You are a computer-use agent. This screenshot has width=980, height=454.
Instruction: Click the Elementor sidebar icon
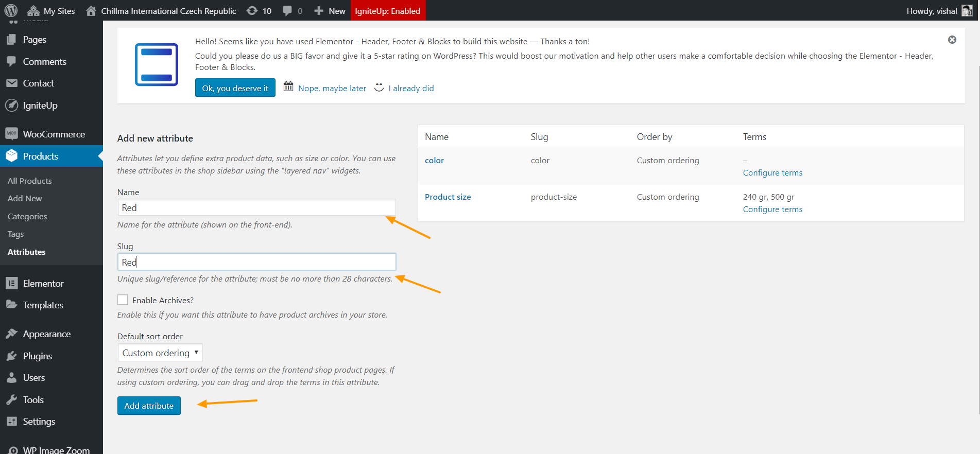[x=11, y=283]
